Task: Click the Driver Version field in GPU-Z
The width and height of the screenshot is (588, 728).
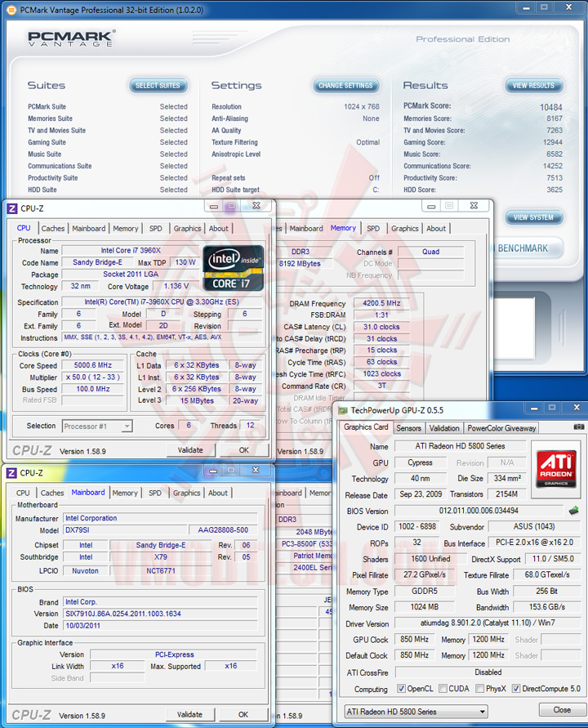Action: pos(488,623)
